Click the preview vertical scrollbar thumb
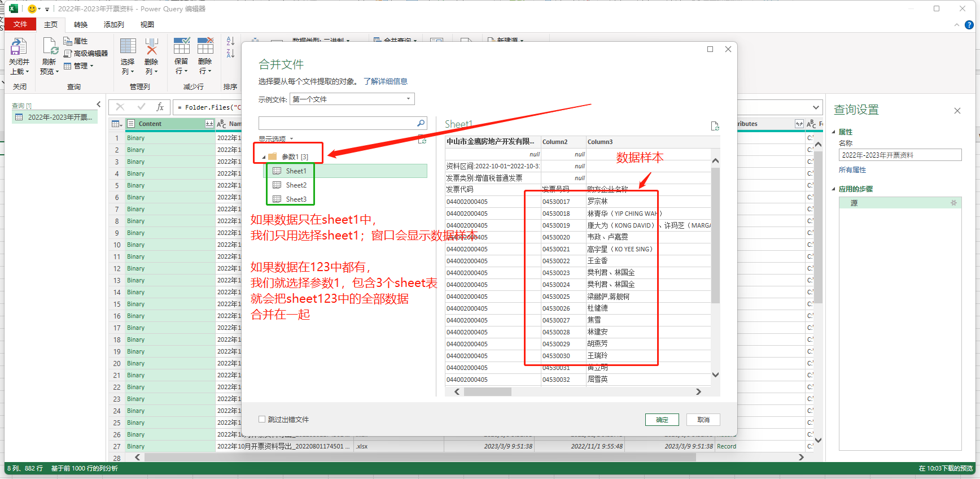 click(x=715, y=236)
